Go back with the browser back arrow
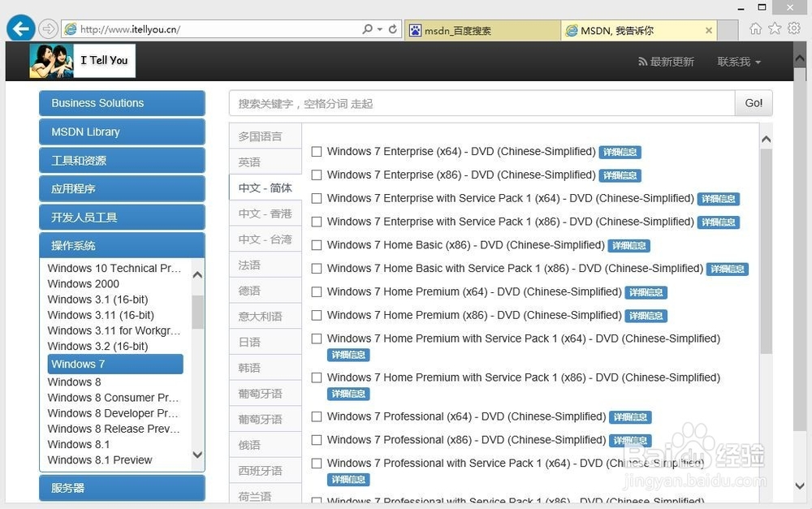 21,28
